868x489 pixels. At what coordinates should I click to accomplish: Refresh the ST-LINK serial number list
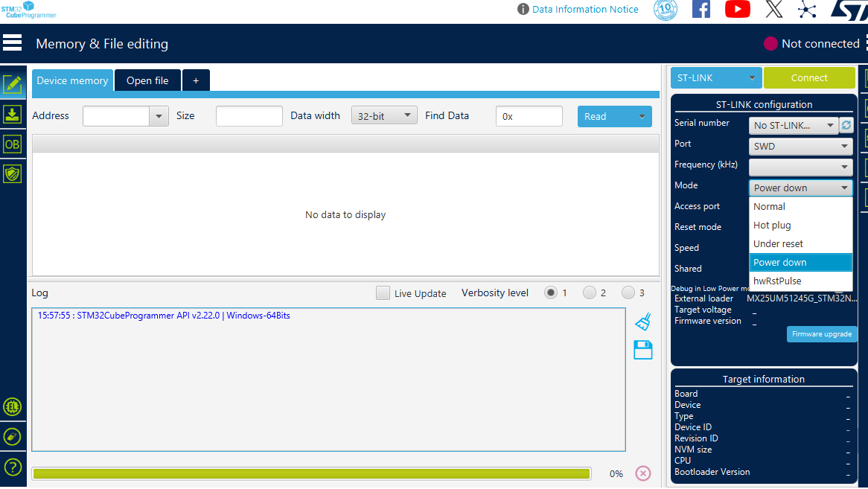coord(846,126)
